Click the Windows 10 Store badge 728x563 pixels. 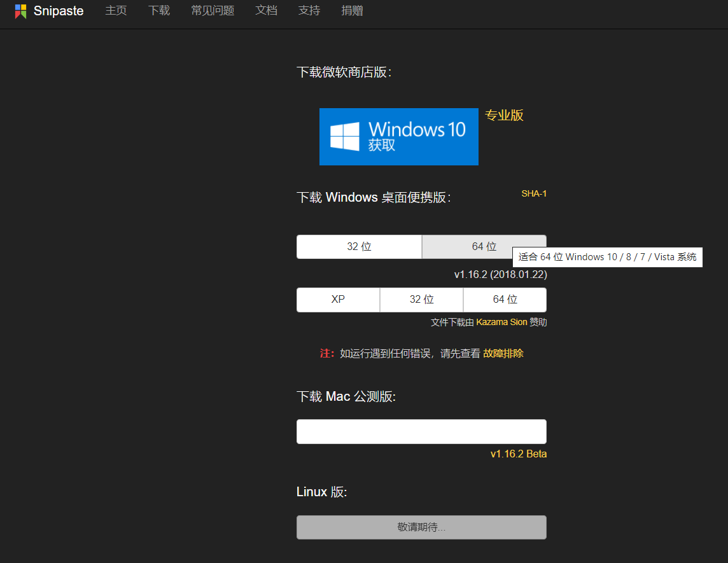click(398, 136)
